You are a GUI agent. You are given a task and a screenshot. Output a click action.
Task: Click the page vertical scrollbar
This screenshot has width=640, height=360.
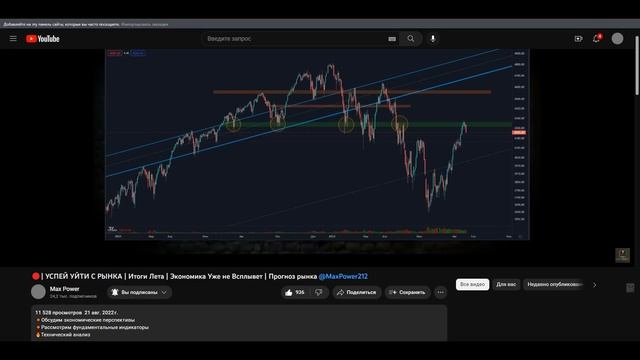[637, 65]
